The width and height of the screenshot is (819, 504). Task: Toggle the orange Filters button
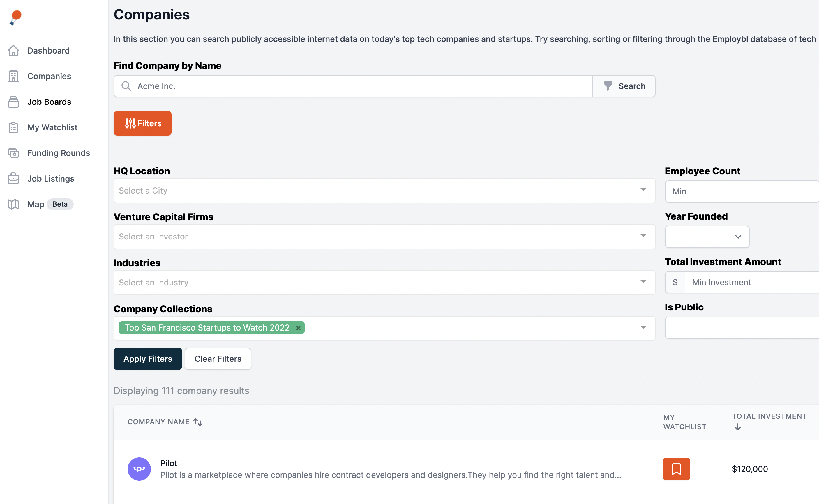point(142,123)
